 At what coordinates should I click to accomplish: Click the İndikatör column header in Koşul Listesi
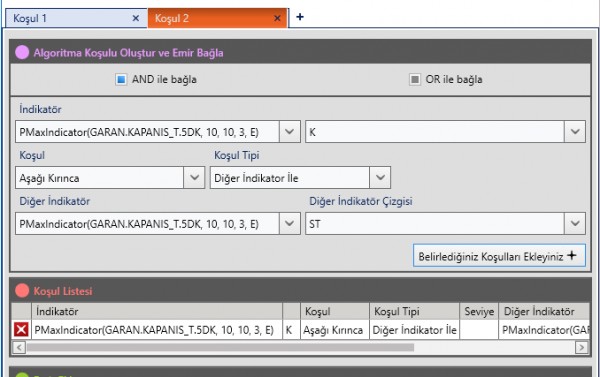coord(157,311)
